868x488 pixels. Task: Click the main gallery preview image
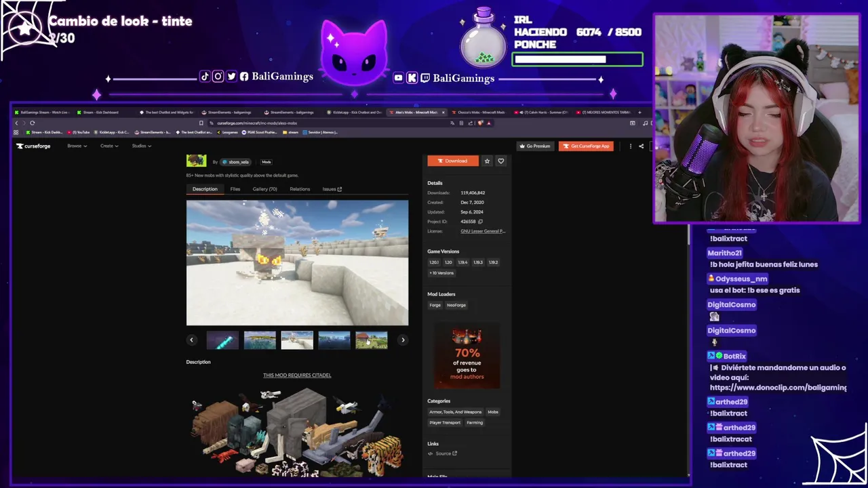[x=297, y=262]
